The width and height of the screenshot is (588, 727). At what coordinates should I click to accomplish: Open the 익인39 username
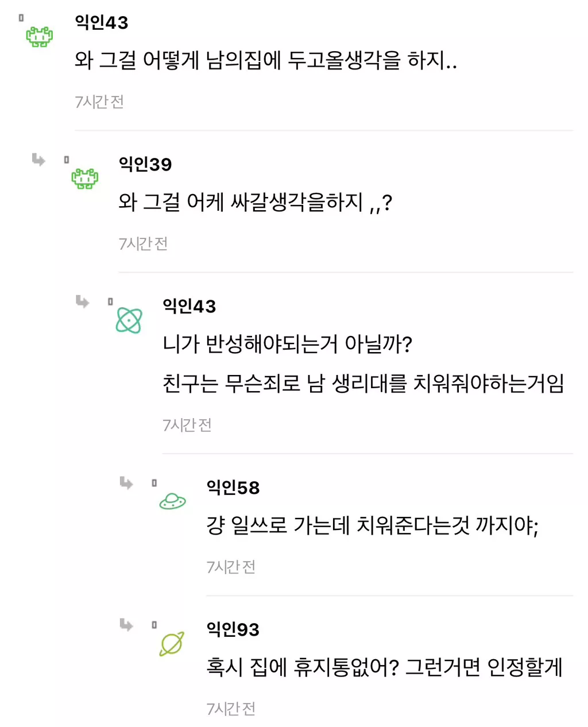coord(145,164)
